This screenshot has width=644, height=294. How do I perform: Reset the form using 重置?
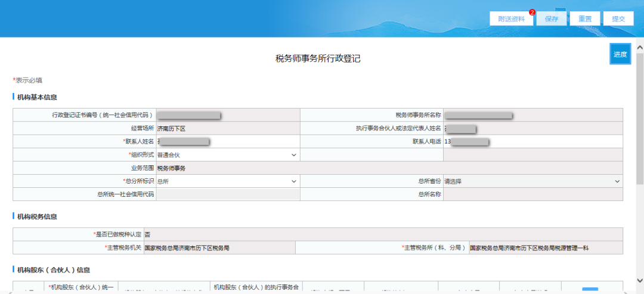click(x=585, y=18)
